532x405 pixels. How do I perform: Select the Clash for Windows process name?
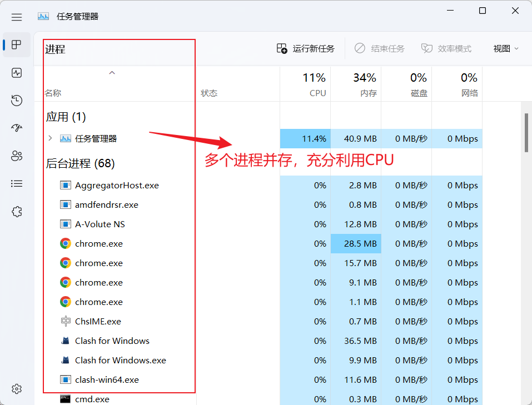pos(112,341)
